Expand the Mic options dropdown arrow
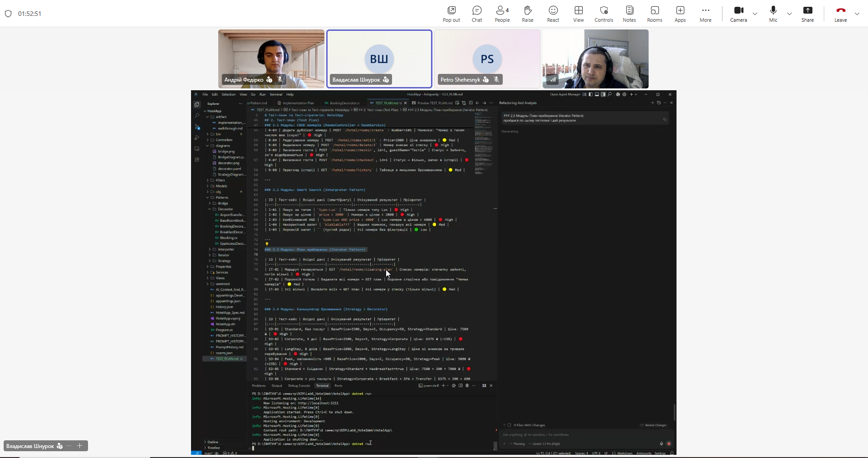This screenshot has height=458, width=868. [790, 14]
